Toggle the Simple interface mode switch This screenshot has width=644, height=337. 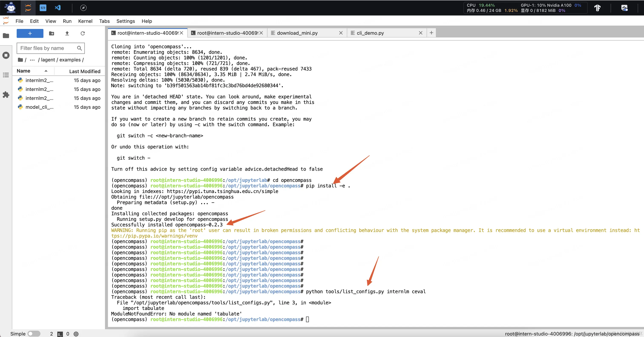click(x=34, y=334)
